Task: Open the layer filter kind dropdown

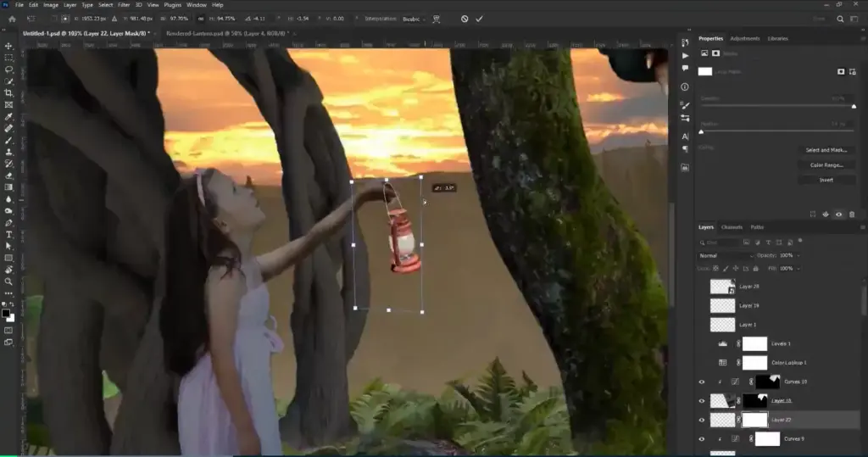Action: tap(719, 242)
